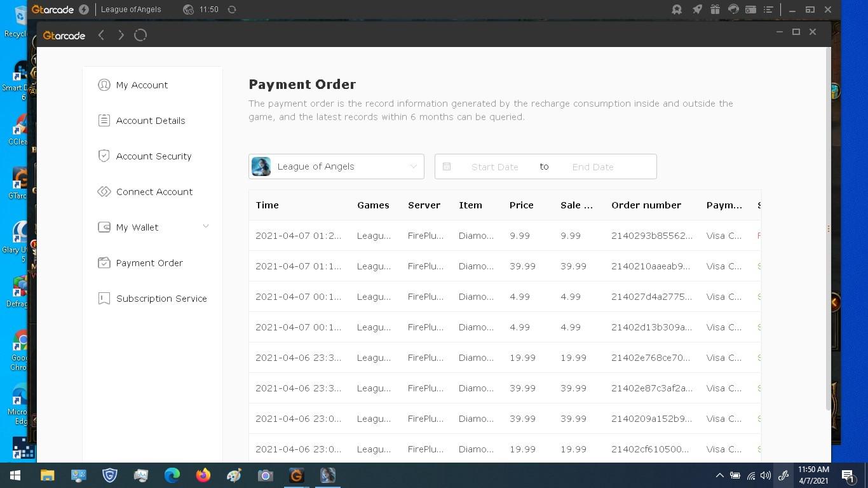
Task: Click the page vertical scrollbar
Action: [x=827, y=229]
